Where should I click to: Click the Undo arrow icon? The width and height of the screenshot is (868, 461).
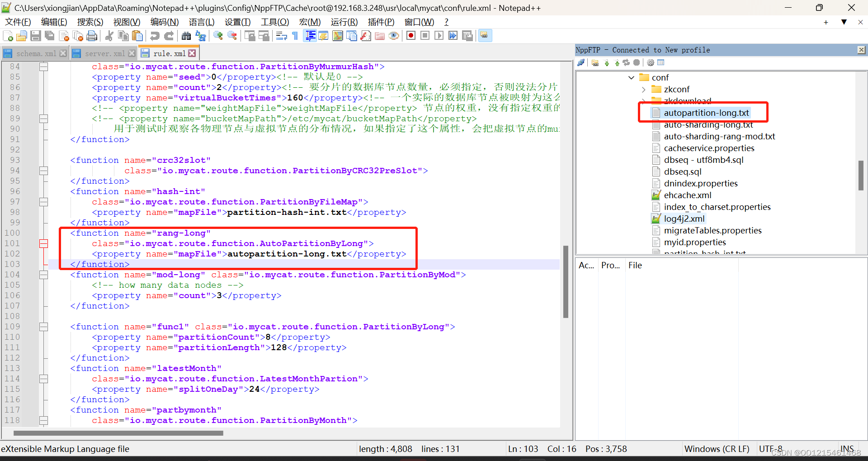[155, 36]
